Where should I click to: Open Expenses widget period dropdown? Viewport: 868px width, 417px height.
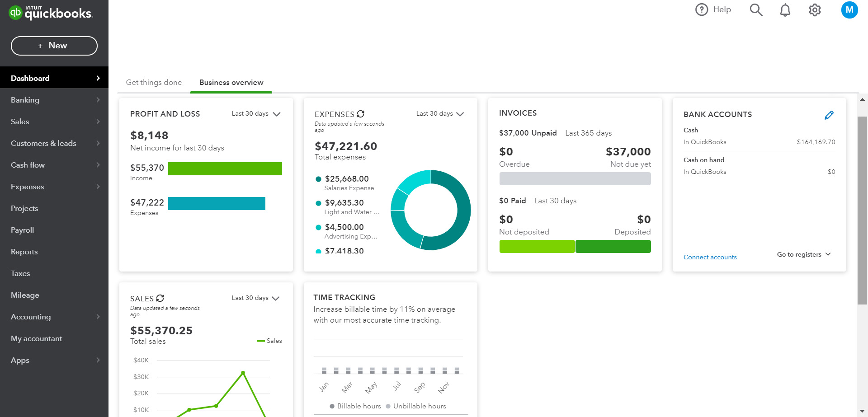[440, 114]
